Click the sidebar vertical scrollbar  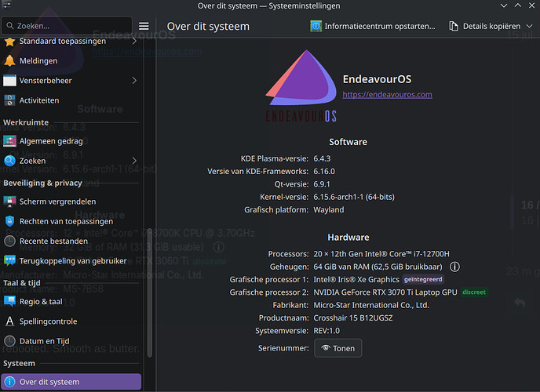coord(149,293)
